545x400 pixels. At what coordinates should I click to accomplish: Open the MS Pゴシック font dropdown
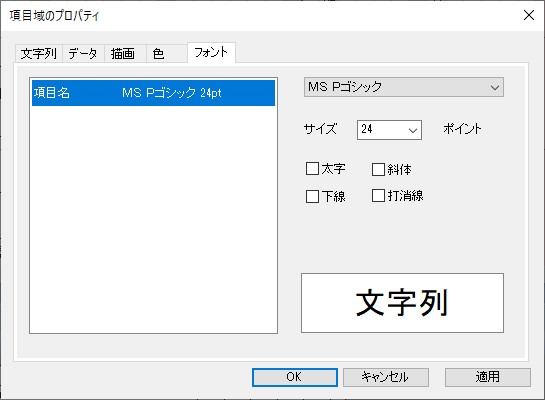[x=404, y=87]
